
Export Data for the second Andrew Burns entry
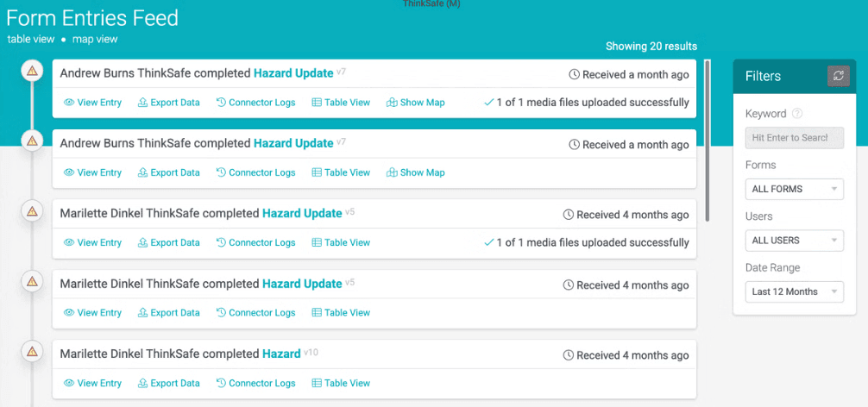point(169,172)
